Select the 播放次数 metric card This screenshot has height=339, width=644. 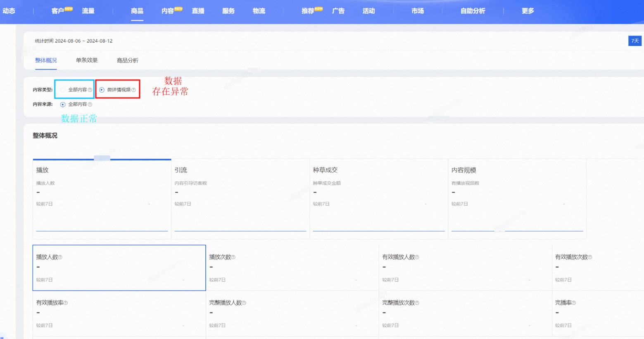(292, 268)
